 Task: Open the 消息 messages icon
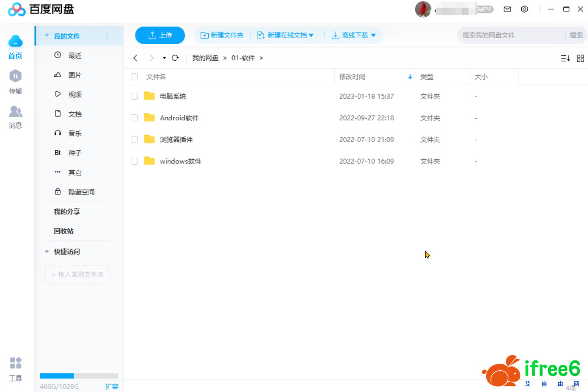click(15, 116)
